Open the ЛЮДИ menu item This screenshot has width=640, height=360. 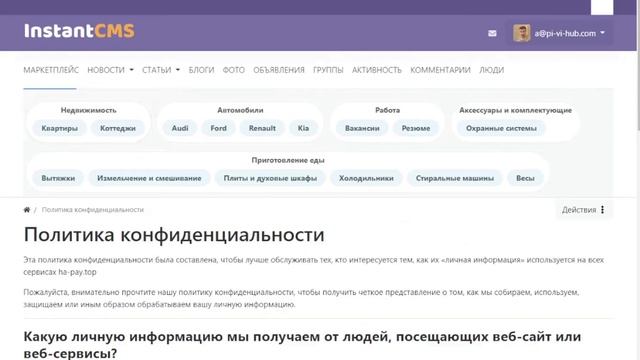click(491, 70)
